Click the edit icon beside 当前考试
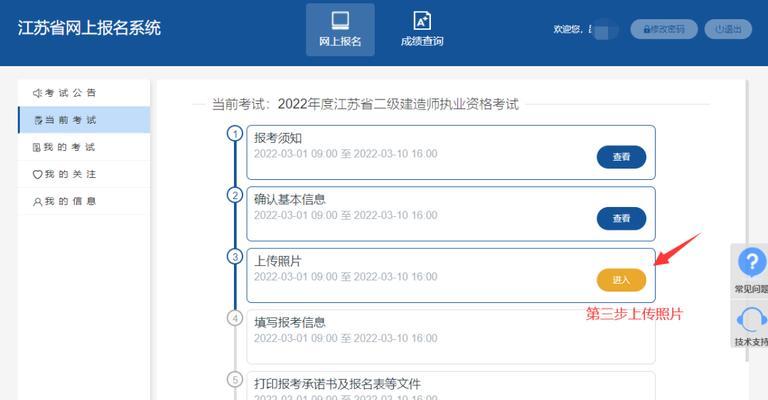768x400 pixels. coord(38,120)
